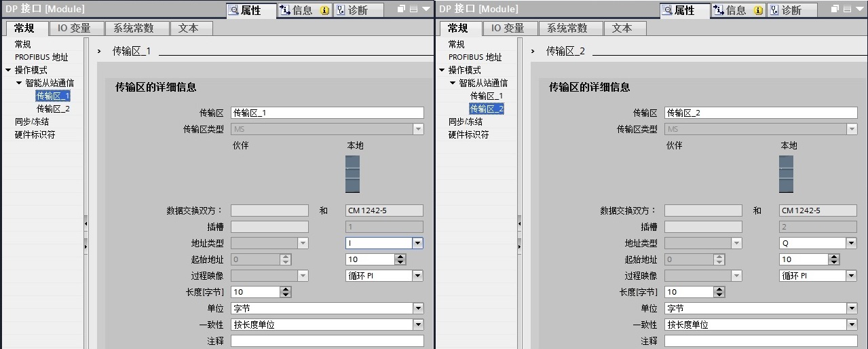Click CM 1242-5 field in 传输区_2 panel
The width and height of the screenshot is (868, 349).
[x=818, y=210]
